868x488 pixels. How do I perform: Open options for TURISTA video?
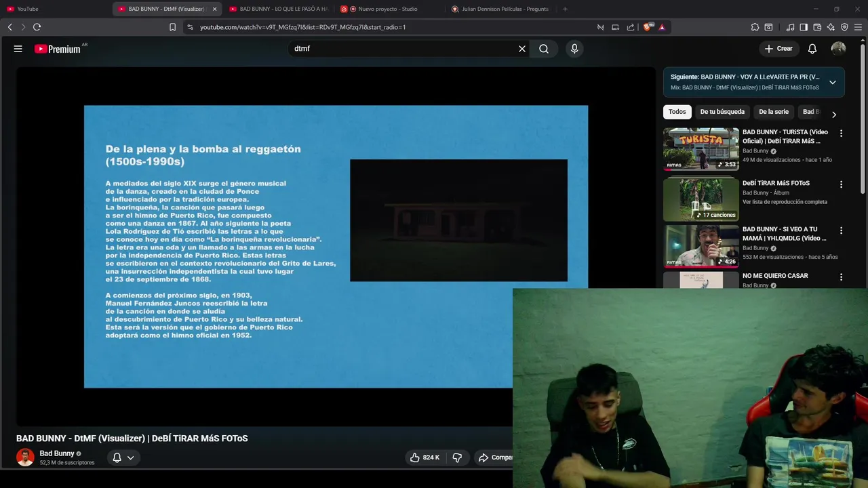click(x=842, y=134)
